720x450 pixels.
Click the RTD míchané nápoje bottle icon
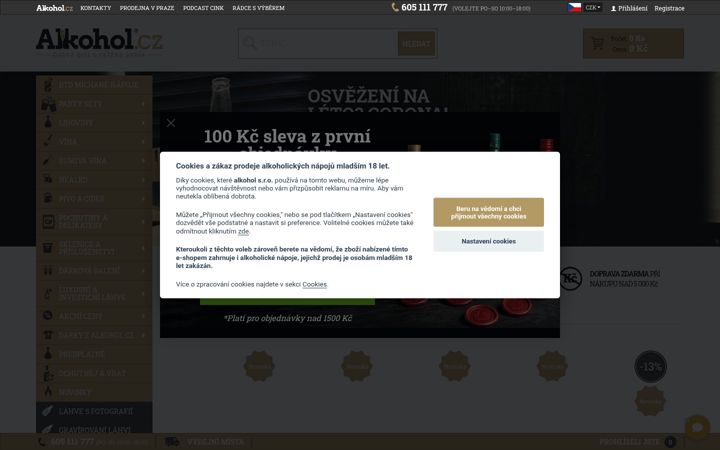[x=48, y=85]
